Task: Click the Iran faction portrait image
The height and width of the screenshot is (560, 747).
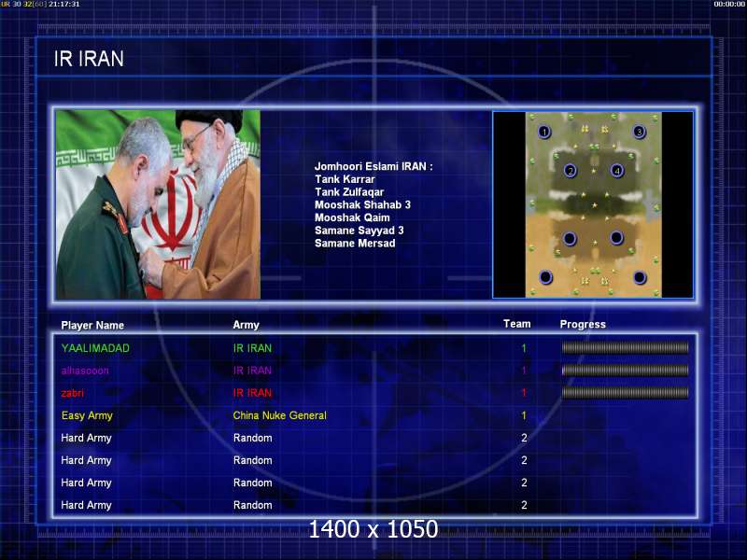Action: coord(158,204)
